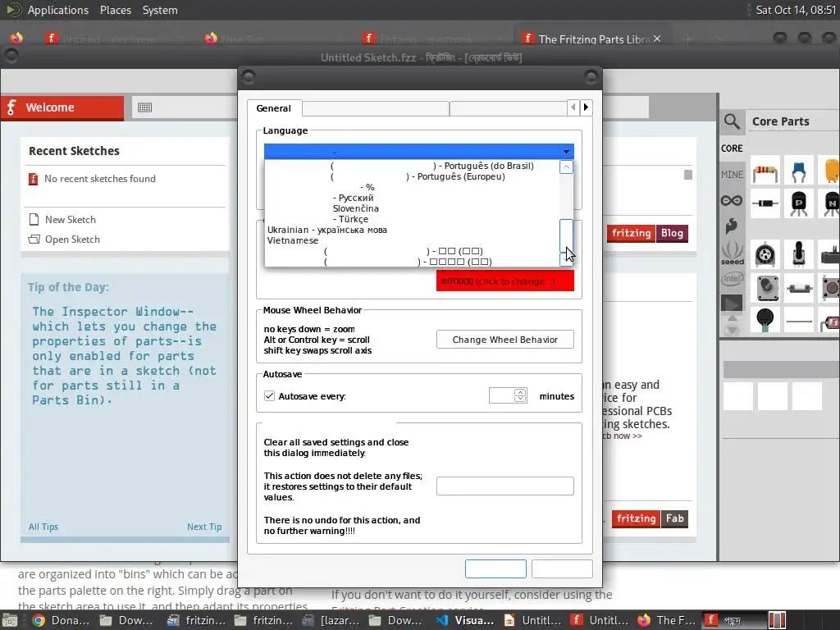The height and width of the screenshot is (630, 840).
Task: Click the clock showing Sat Oct 14
Action: 795,10
